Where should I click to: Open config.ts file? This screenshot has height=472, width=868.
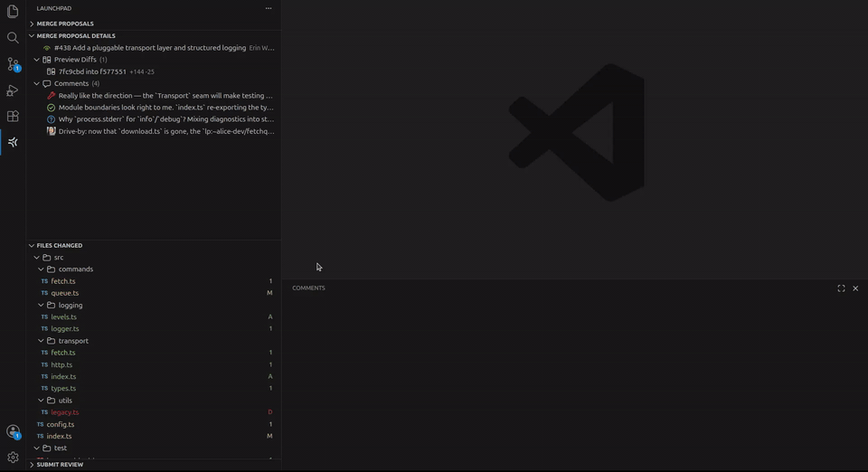coord(154,424)
